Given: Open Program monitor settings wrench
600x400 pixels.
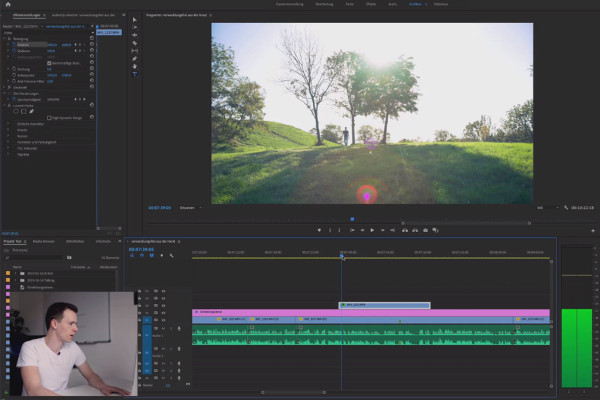Looking at the screenshot, I should (566, 207).
